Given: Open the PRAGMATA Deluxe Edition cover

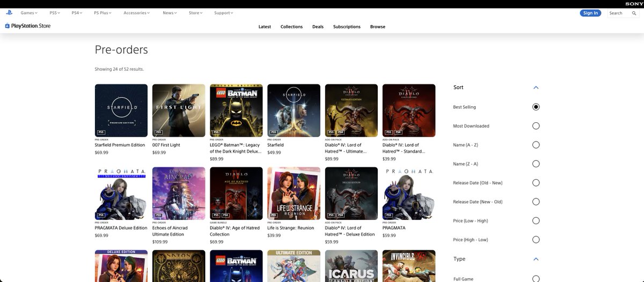Looking at the screenshot, I should (121, 194).
